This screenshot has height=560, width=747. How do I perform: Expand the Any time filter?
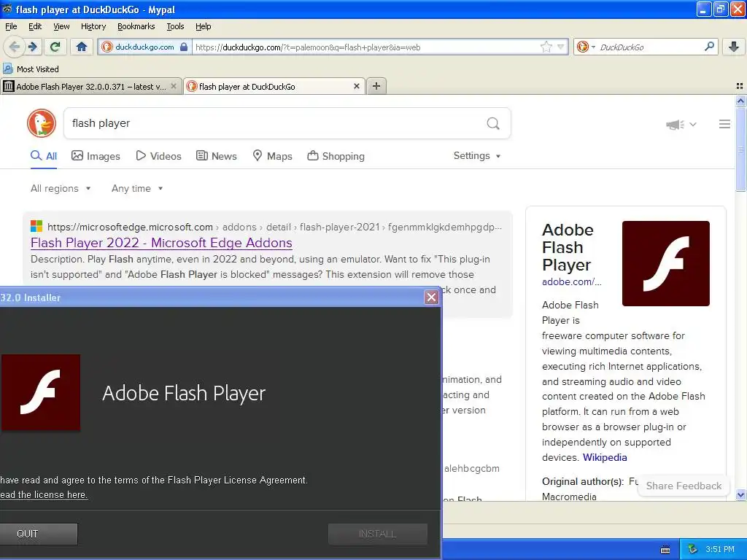tap(137, 189)
